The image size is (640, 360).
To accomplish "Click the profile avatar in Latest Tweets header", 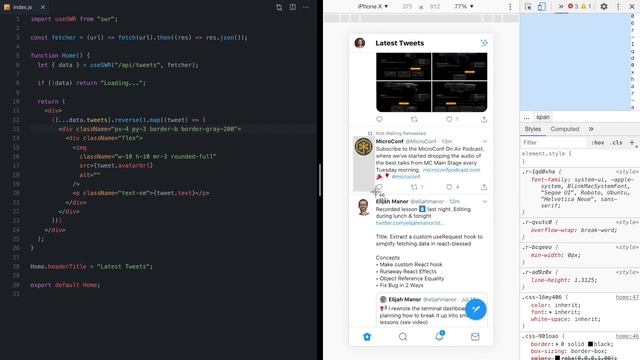I will pos(360,43).
